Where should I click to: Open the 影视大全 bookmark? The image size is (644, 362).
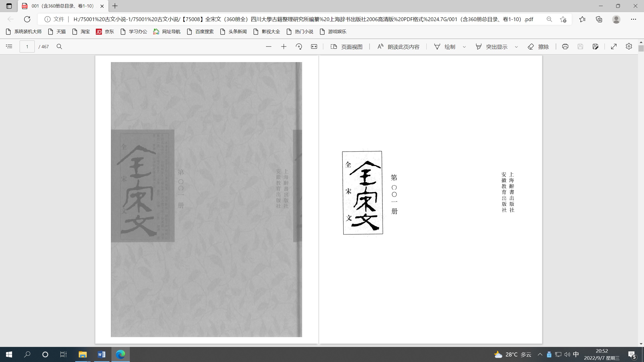(267, 32)
